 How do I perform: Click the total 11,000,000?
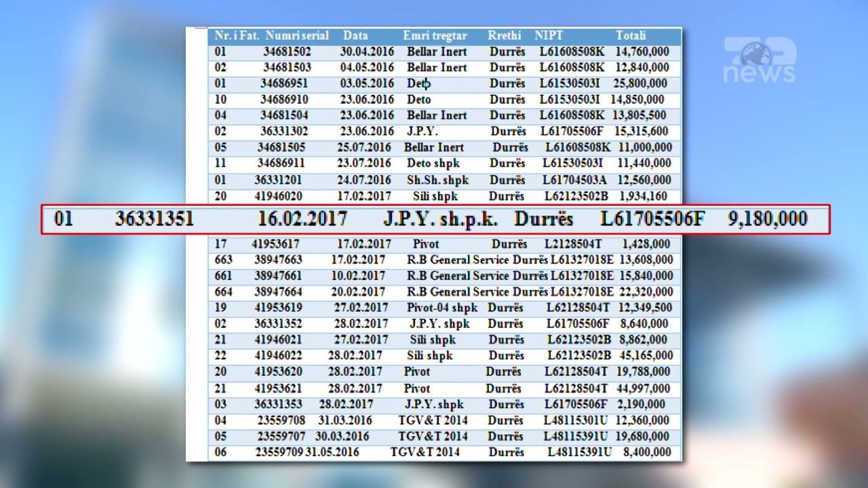pos(645,148)
